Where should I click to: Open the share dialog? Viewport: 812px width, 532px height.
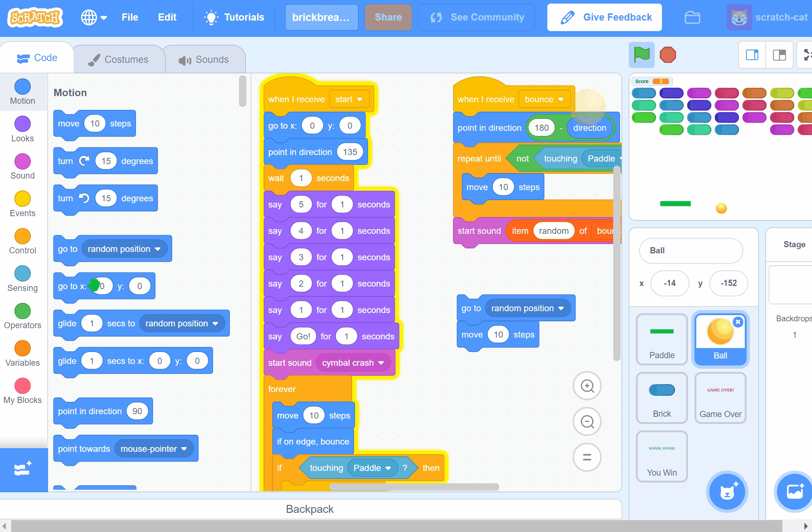[388, 17]
